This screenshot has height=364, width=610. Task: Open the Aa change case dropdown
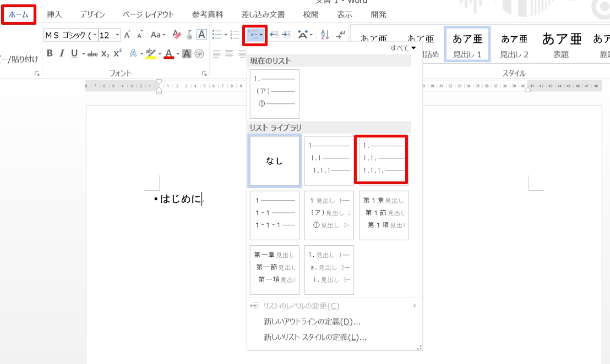click(158, 35)
